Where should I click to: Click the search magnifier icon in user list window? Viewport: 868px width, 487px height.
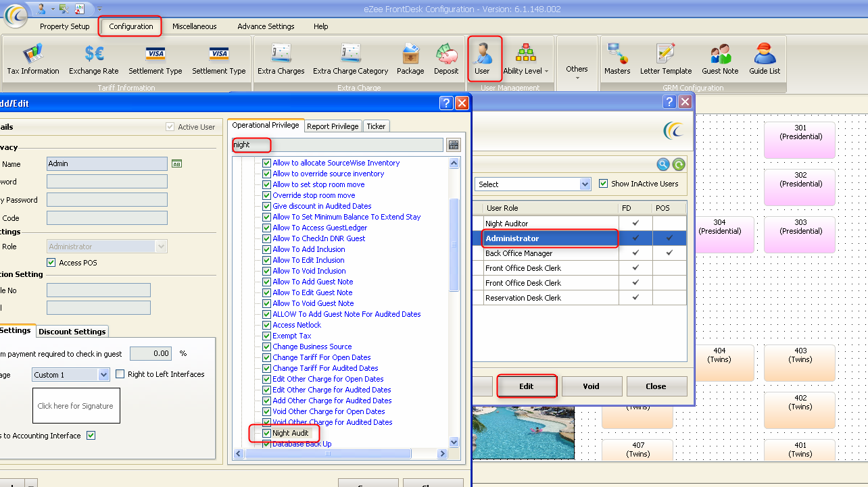[x=663, y=164]
